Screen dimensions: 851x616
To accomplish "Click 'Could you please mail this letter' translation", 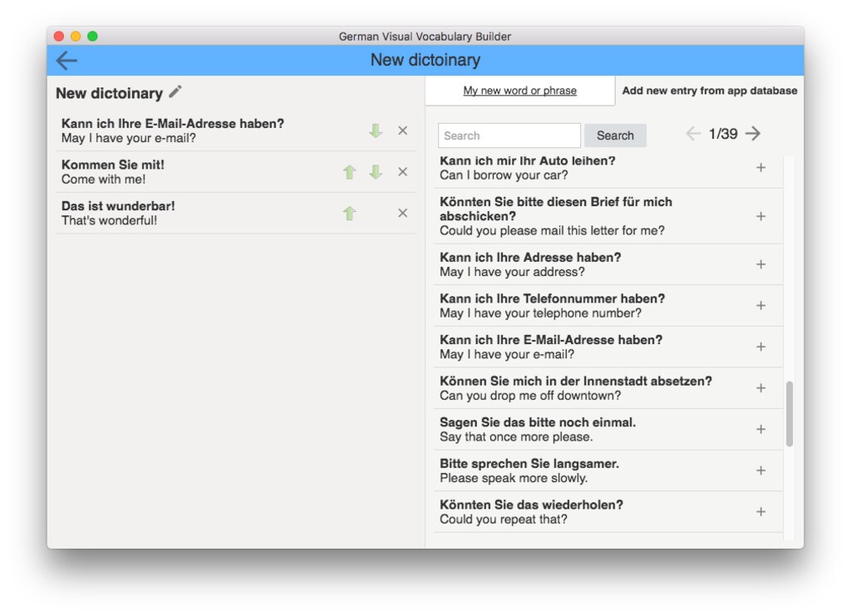I will (x=552, y=230).
